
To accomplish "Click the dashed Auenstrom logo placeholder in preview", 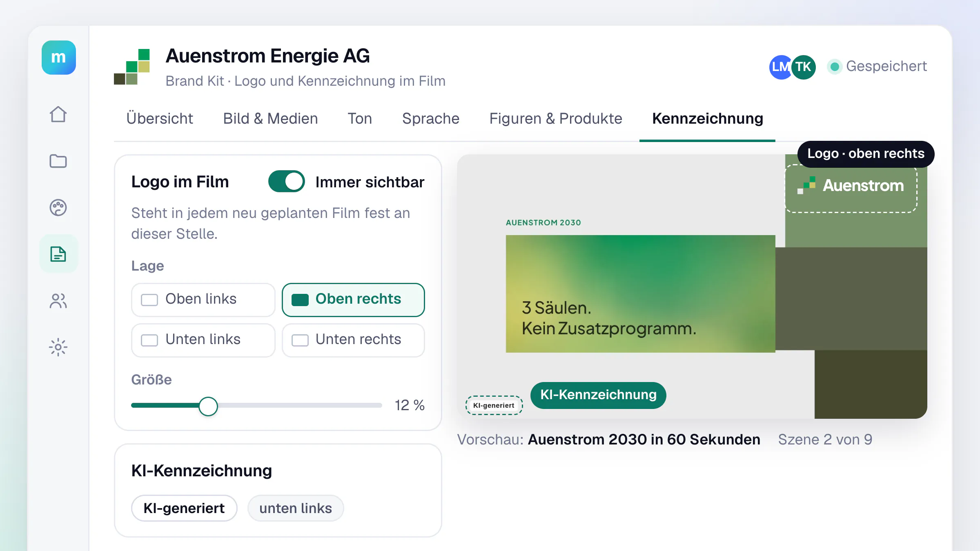I will (x=851, y=189).
